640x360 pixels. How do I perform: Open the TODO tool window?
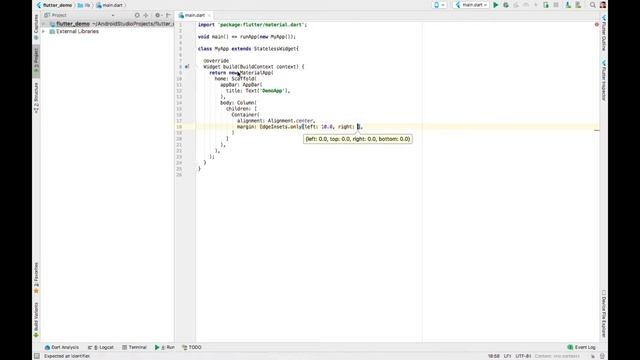pyautogui.click(x=192, y=347)
